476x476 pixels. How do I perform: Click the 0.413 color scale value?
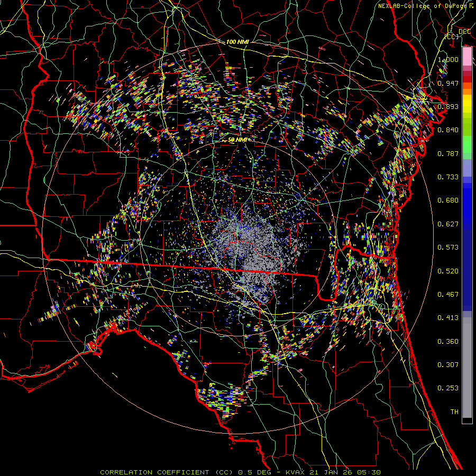(x=448, y=318)
